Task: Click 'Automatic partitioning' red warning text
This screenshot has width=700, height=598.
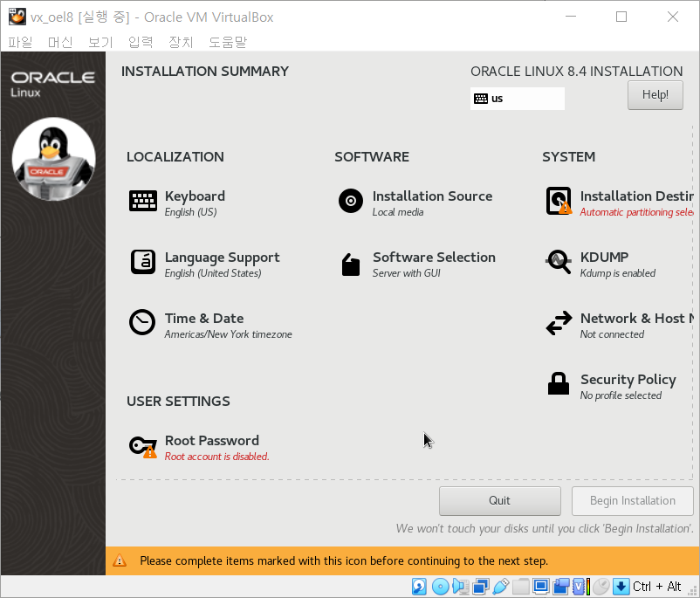Action: point(636,212)
